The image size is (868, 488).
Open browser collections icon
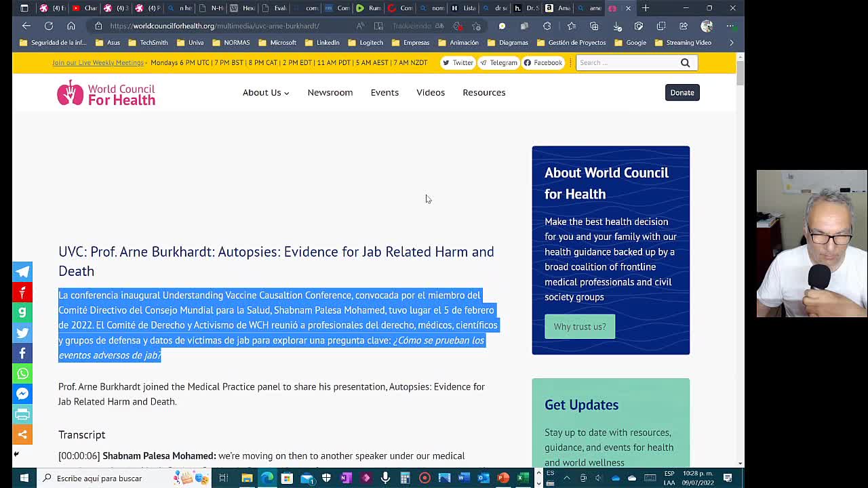tap(594, 26)
